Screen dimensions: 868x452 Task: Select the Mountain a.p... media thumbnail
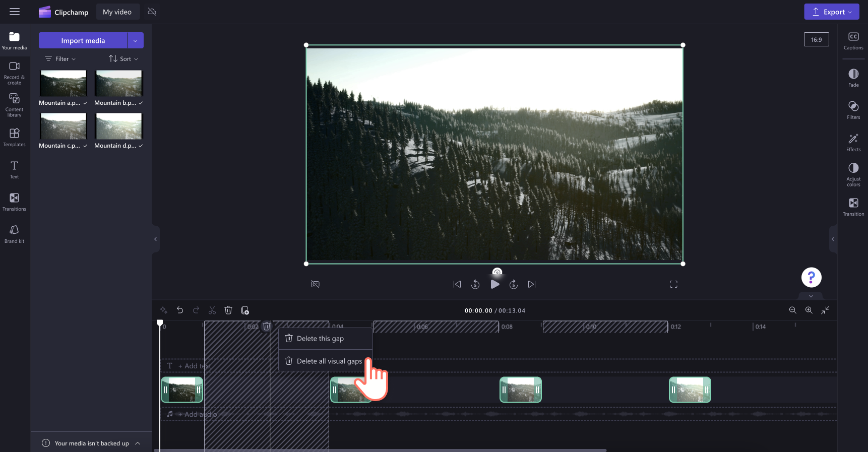pos(64,83)
